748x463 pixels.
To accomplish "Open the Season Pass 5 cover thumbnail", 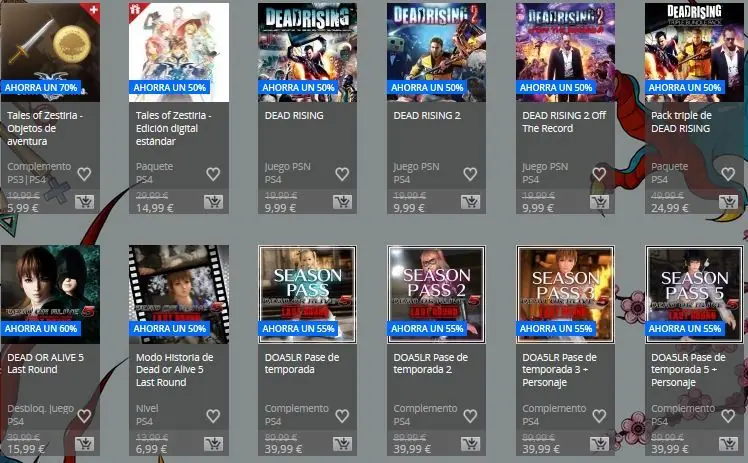I will click(694, 294).
